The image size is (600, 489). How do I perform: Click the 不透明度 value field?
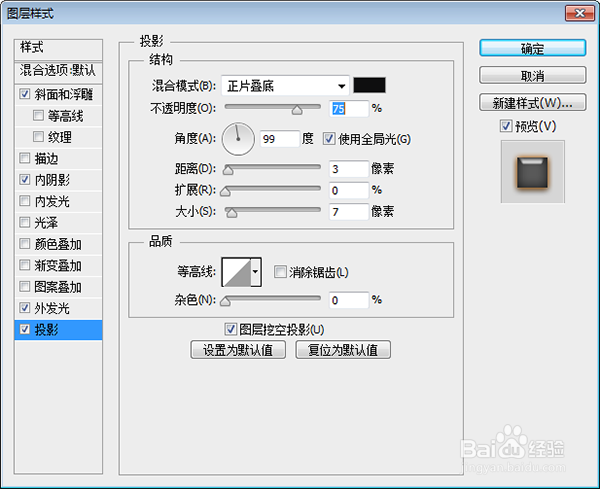(349, 109)
